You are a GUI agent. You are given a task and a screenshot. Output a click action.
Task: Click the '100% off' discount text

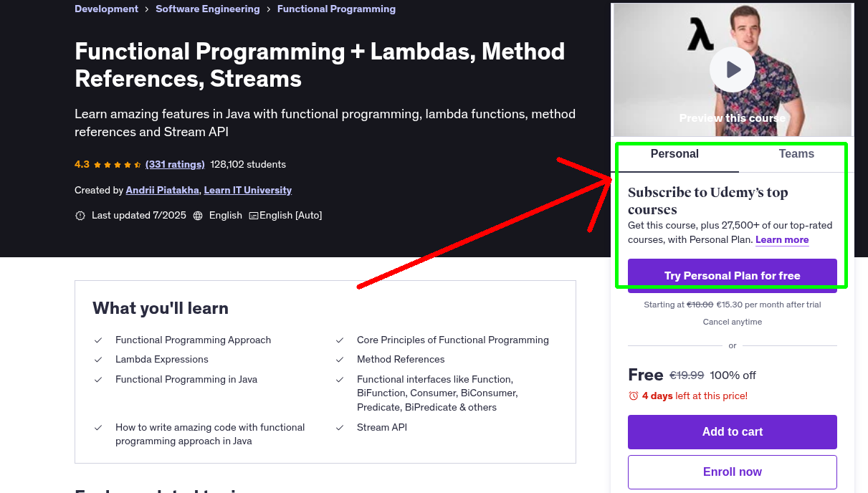tap(733, 375)
